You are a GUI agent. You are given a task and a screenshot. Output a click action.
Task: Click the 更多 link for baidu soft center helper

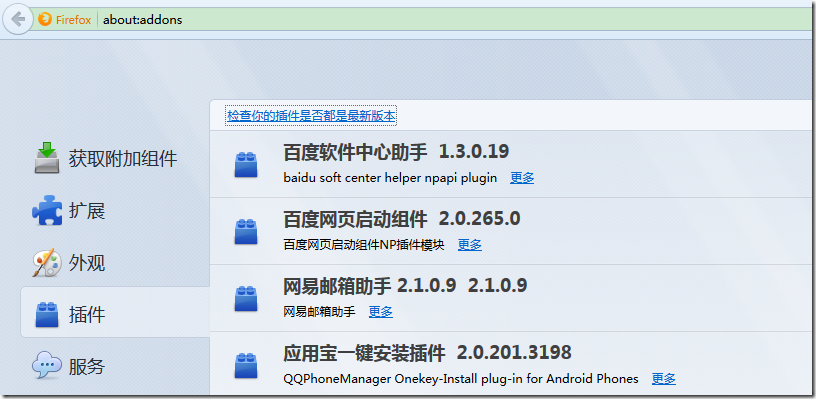click(x=522, y=178)
